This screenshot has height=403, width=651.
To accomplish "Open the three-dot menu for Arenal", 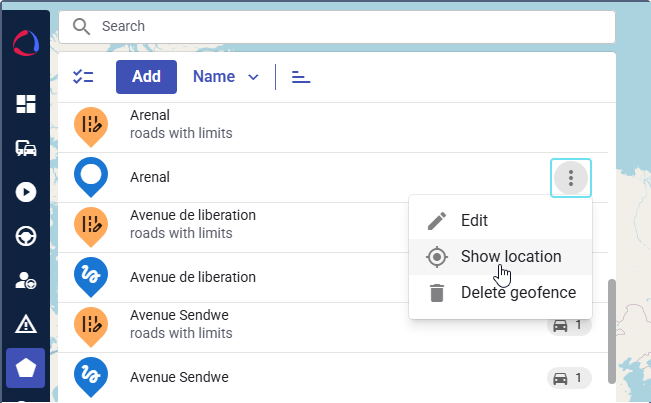I will (571, 178).
